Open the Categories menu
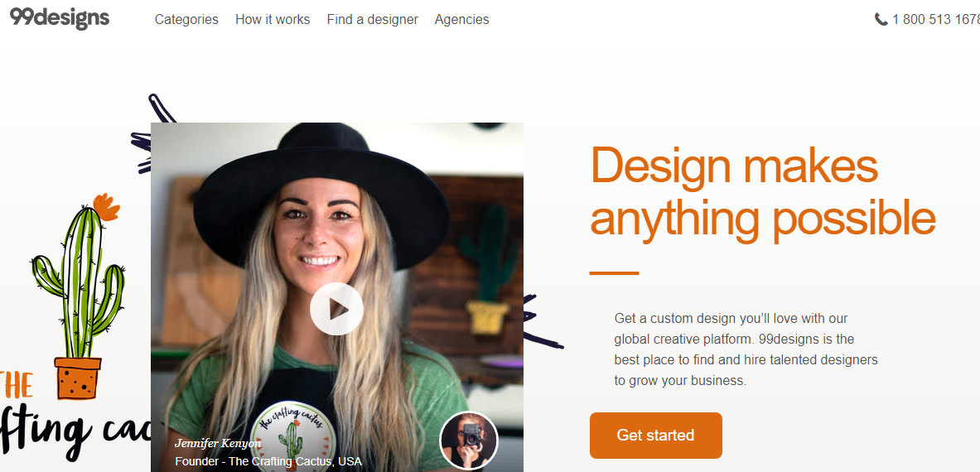This screenshot has height=472, width=980. click(x=186, y=19)
